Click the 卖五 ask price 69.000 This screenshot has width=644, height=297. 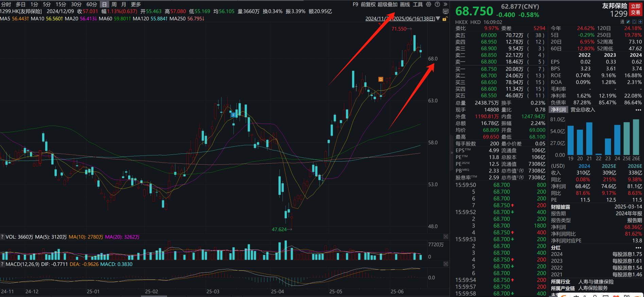[x=489, y=35]
